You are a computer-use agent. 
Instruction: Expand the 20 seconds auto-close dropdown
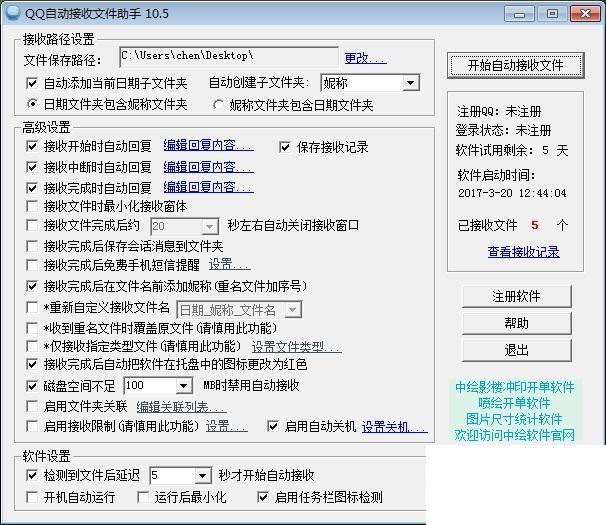point(210,227)
